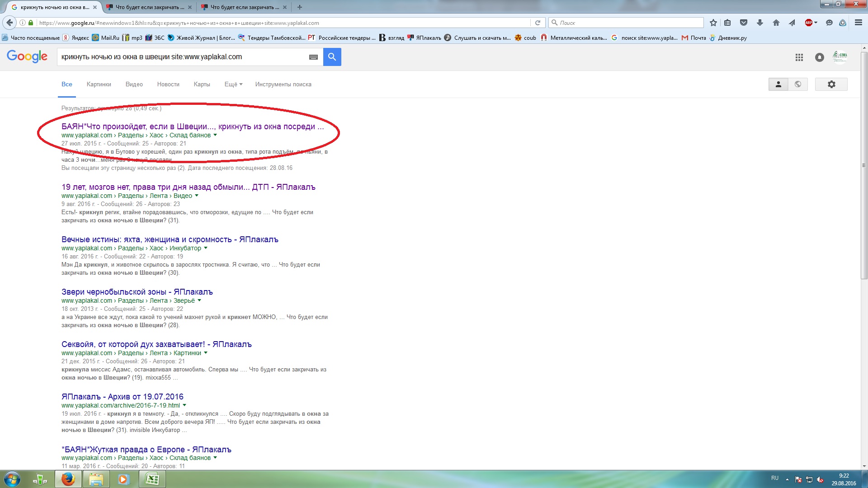Open the '19 лет, мозгов нет' result
This screenshot has height=488, width=868.
pyautogui.click(x=189, y=187)
